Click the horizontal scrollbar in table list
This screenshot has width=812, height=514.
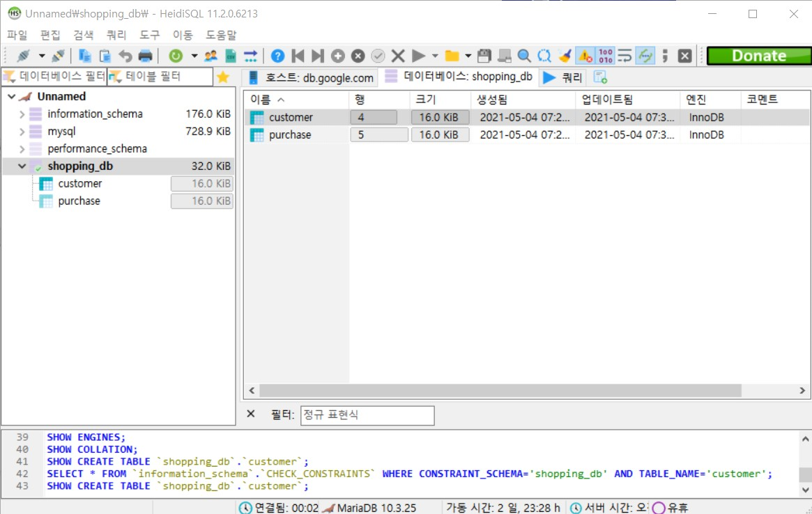[x=500, y=391]
